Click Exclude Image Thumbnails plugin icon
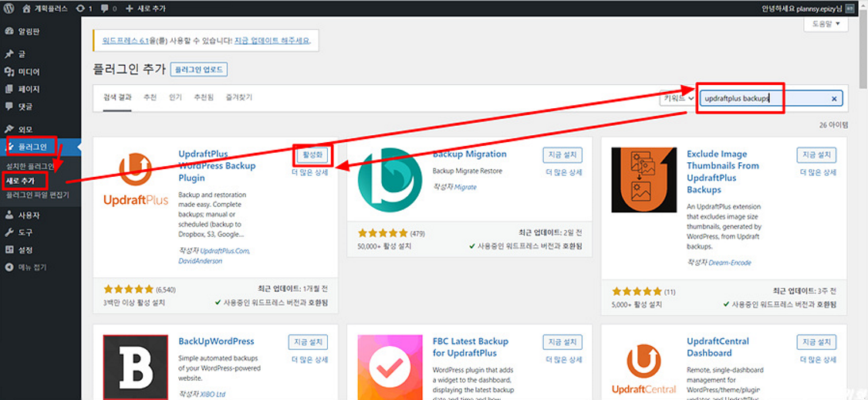 coord(643,180)
